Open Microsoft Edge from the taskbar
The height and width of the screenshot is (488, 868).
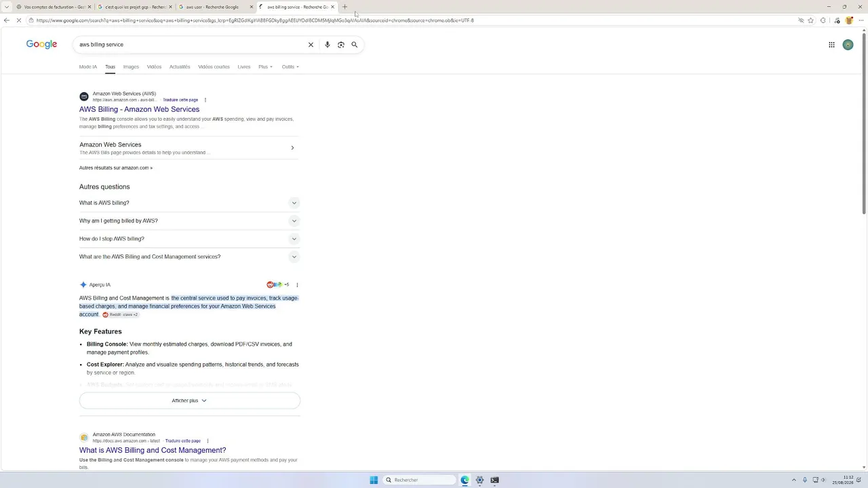point(465,480)
